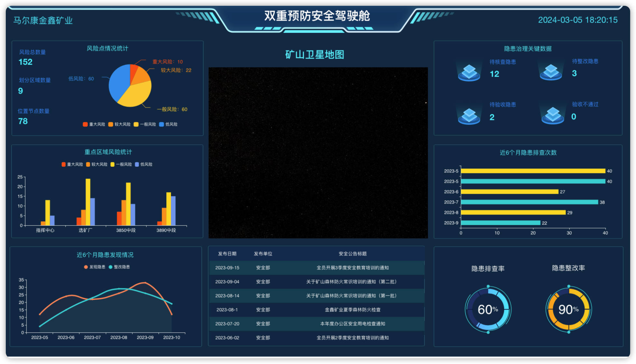
Task: Click the 较大风险：22 pie label
Action: point(176,70)
